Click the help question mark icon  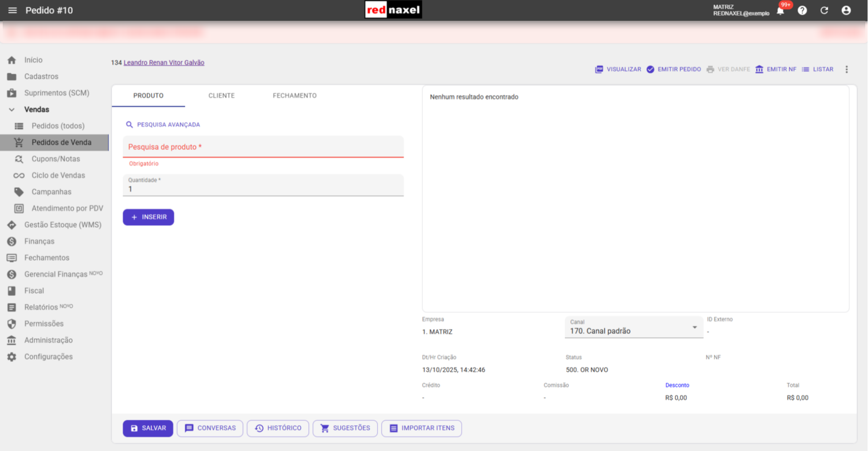(x=802, y=10)
